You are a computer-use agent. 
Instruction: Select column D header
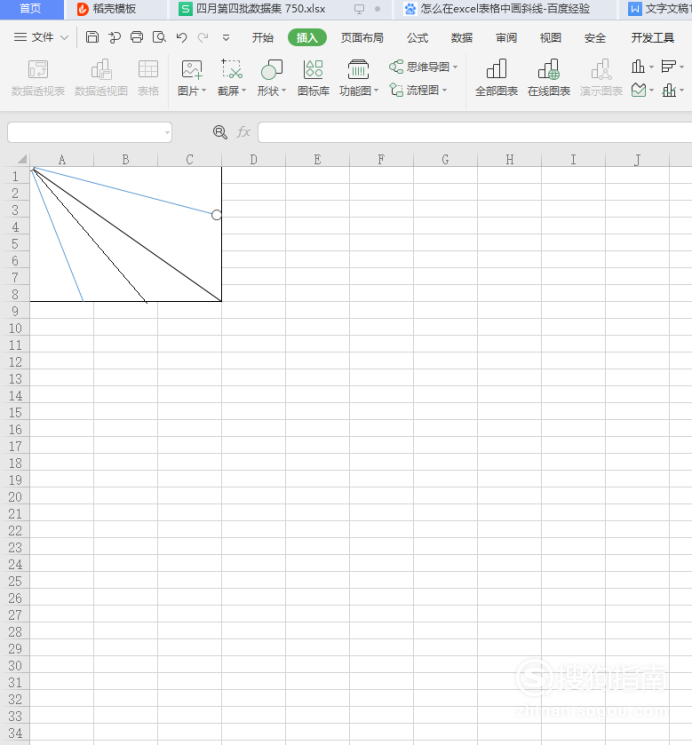pyautogui.click(x=253, y=160)
